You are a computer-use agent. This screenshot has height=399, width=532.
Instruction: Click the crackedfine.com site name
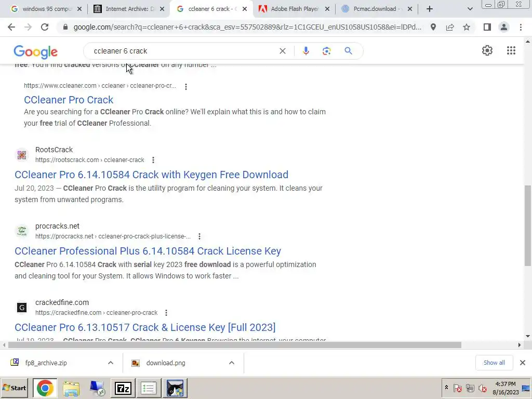coord(62,302)
